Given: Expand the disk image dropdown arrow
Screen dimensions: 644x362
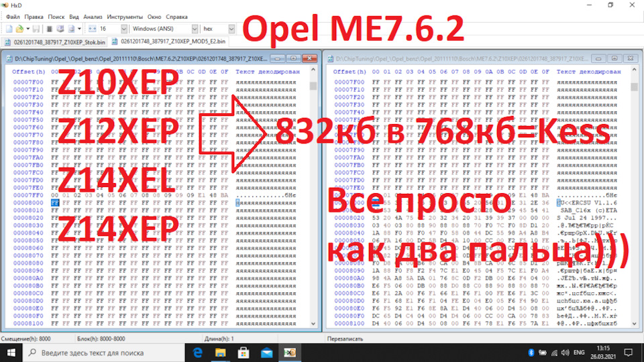Looking at the screenshot, I should click(x=79, y=29).
